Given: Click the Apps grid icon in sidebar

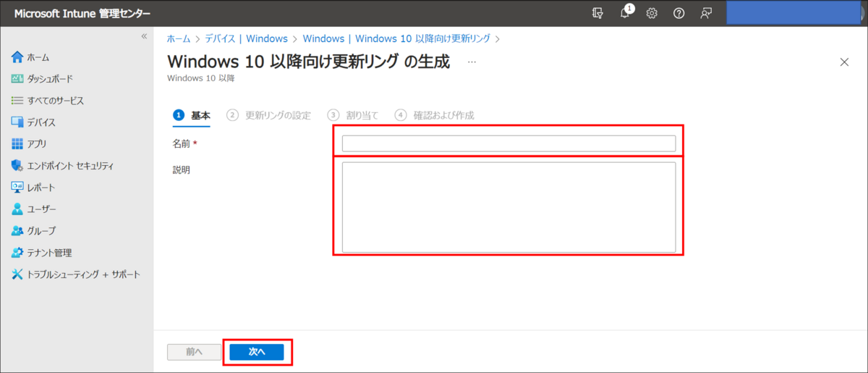Looking at the screenshot, I should (x=17, y=144).
